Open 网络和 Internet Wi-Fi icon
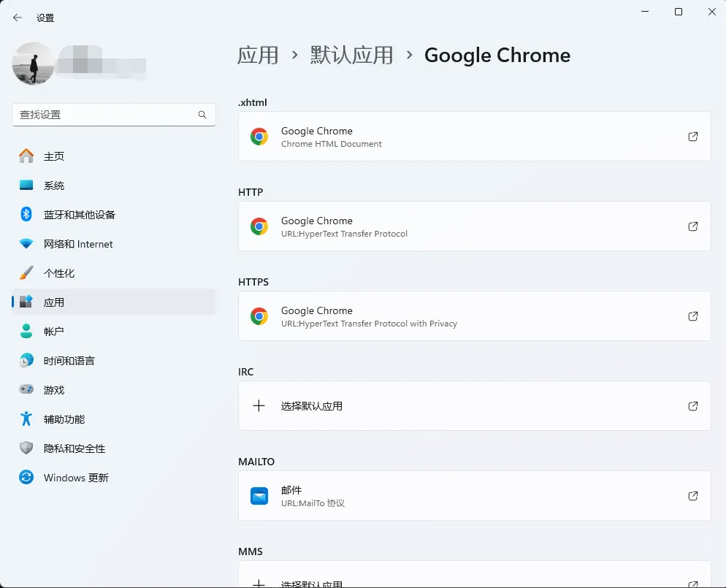This screenshot has height=588, width=726. point(26,243)
